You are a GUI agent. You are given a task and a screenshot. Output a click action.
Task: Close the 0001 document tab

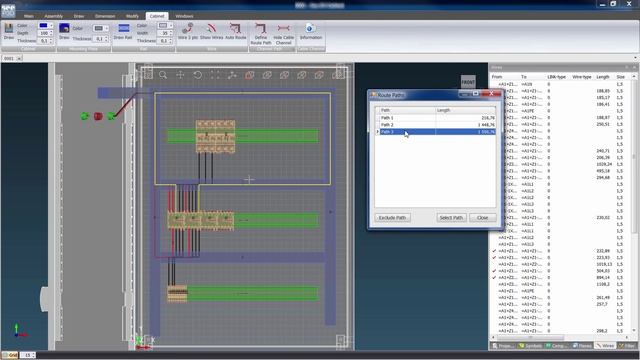click(x=19, y=58)
